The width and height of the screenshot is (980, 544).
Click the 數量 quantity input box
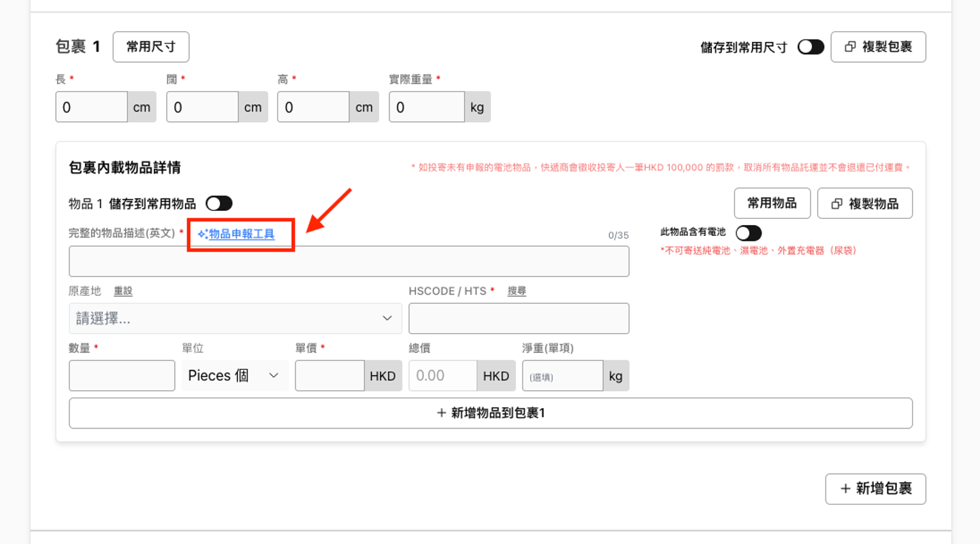point(122,376)
